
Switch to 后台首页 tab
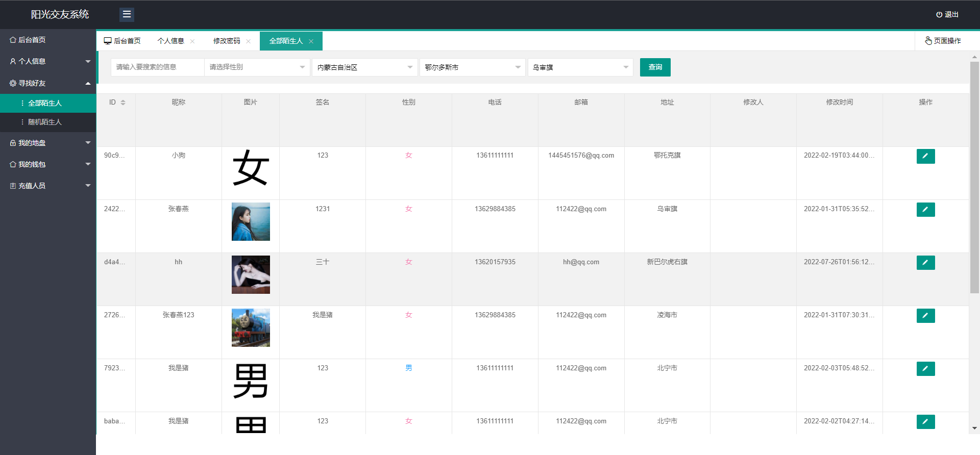point(122,41)
